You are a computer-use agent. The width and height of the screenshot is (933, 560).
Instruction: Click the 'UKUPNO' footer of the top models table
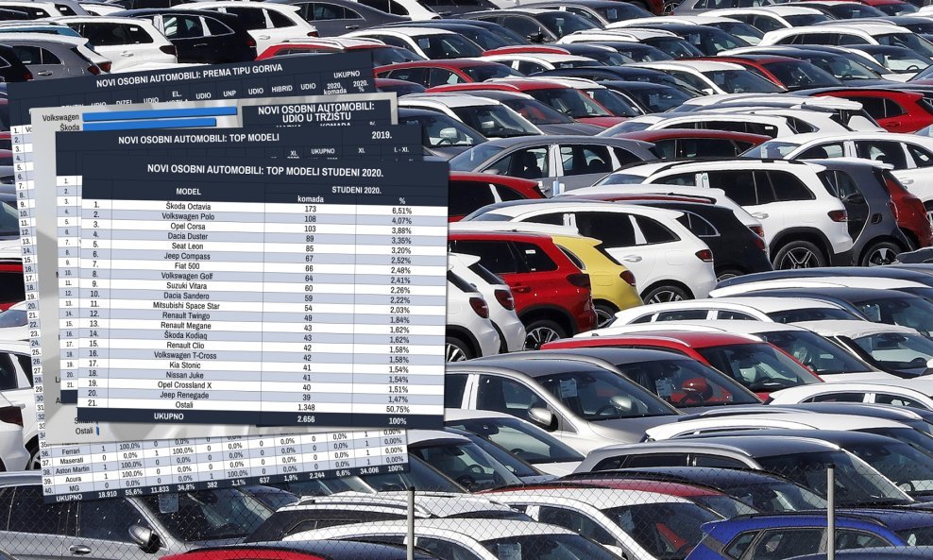168,416
